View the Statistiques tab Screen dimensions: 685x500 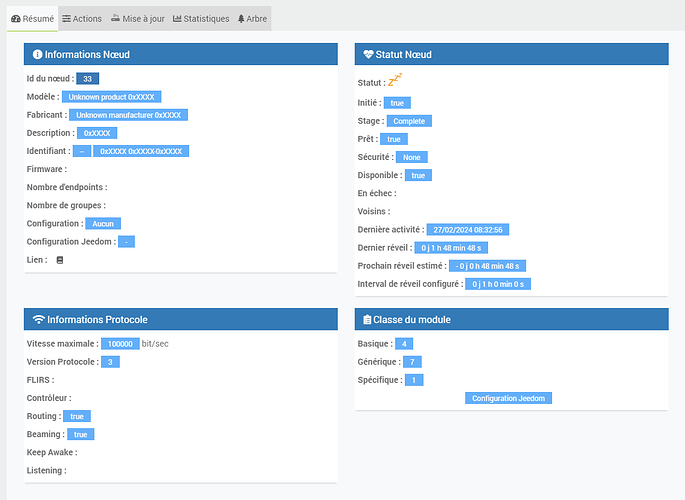[x=201, y=19]
